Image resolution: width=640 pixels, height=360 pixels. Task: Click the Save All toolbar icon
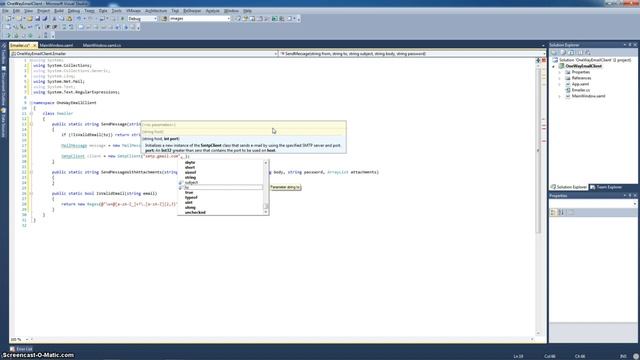tap(45, 19)
